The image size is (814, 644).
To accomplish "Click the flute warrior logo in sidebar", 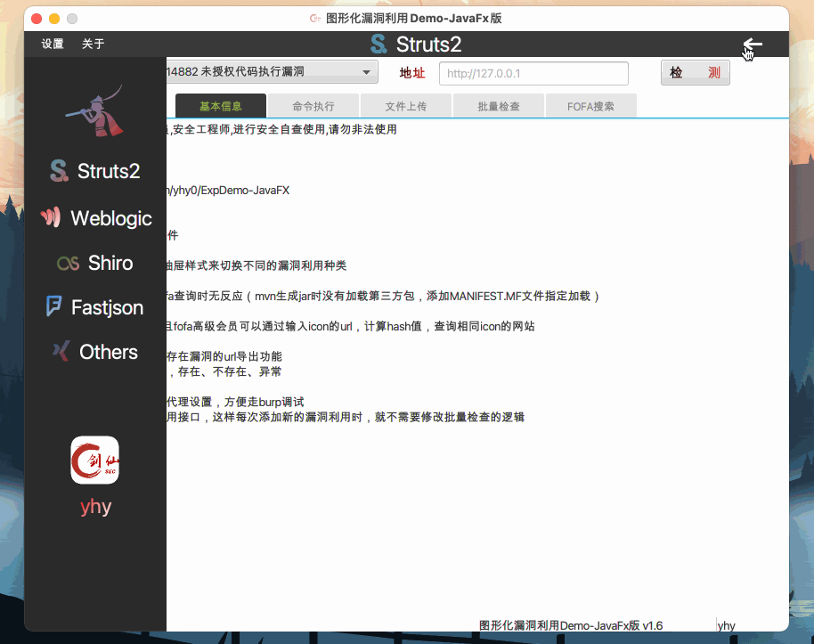I will pyautogui.click(x=95, y=110).
